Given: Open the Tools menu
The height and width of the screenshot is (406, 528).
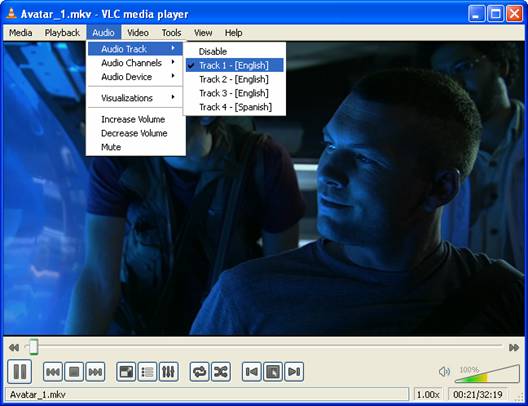Looking at the screenshot, I should [x=171, y=33].
